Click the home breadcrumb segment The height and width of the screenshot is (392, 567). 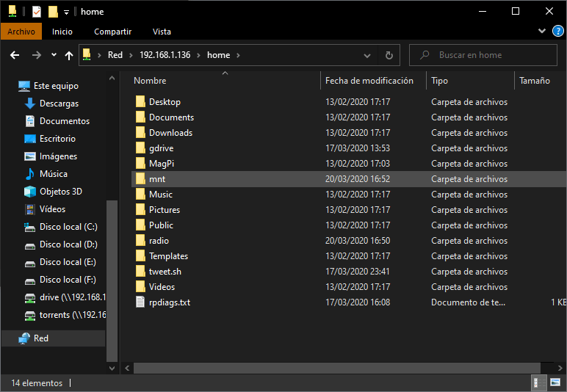point(218,55)
